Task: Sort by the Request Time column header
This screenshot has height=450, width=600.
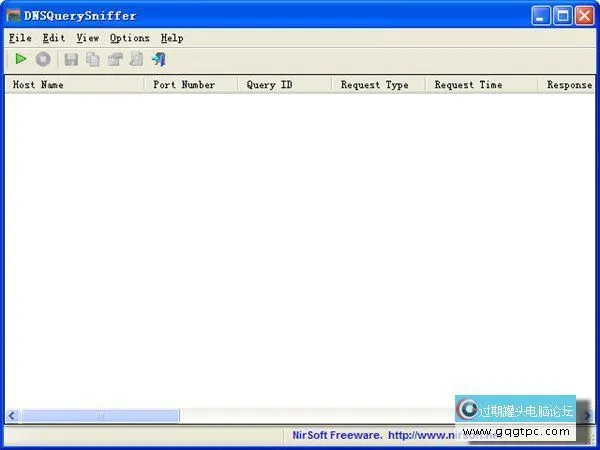Action: (x=481, y=85)
